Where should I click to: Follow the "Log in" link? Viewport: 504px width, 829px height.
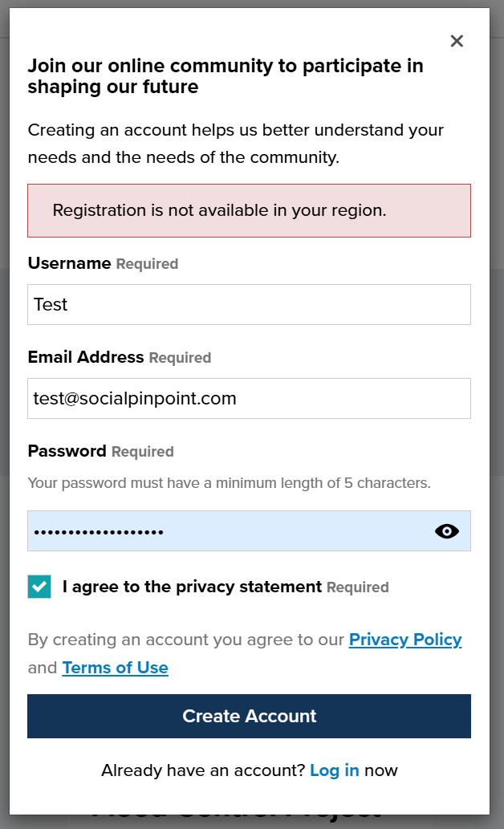[335, 770]
